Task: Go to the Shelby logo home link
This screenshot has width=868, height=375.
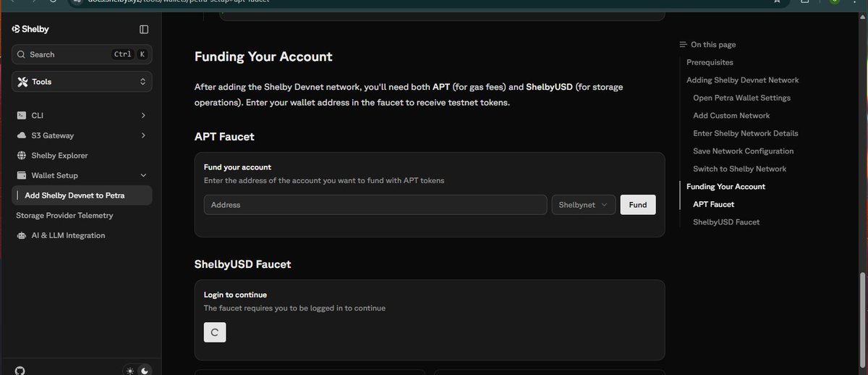Action: [30, 29]
